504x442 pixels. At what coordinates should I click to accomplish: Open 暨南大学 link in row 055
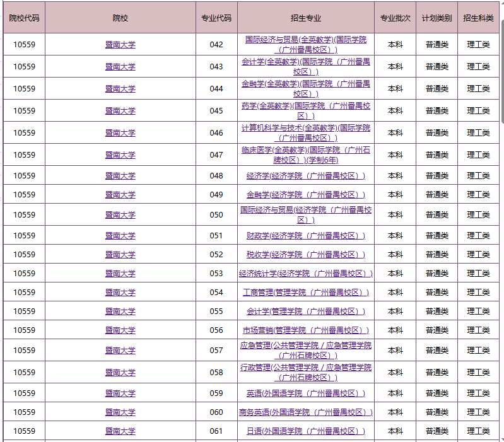click(120, 311)
